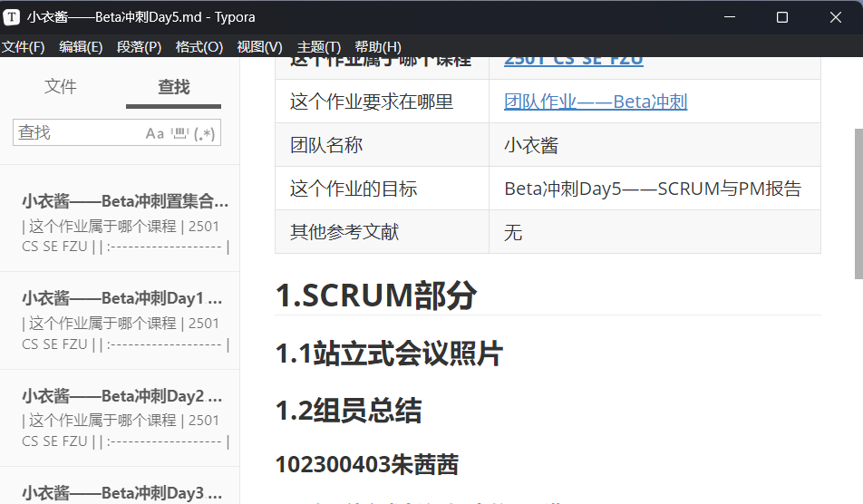This screenshot has height=504, width=863.
Task: Click the 102300403朱茜茜 heading
Action: coord(366,464)
